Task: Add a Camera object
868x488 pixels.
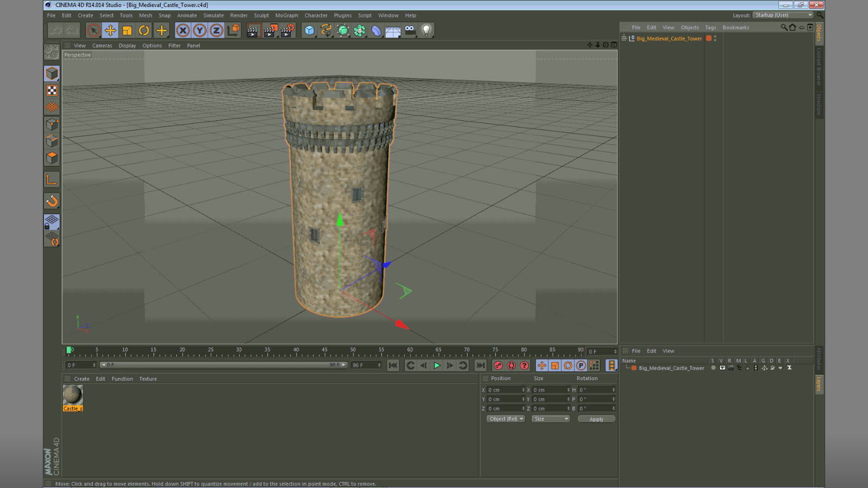Action: point(410,30)
